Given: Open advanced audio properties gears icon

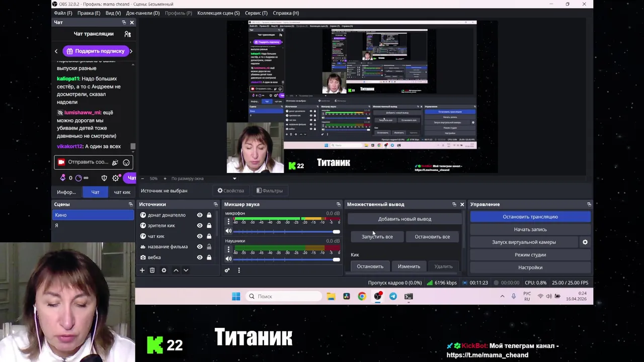Looking at the screenshot, I should 227,270.
